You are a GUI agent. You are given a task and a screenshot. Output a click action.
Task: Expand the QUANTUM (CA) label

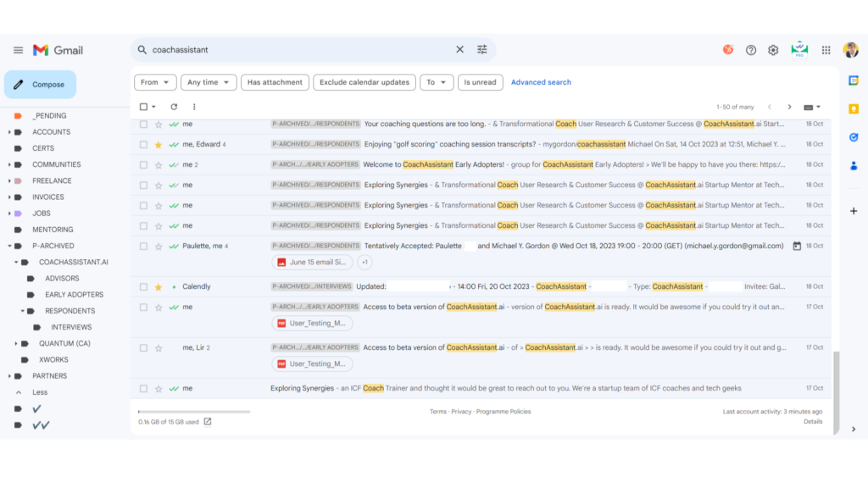pos(16,344)
